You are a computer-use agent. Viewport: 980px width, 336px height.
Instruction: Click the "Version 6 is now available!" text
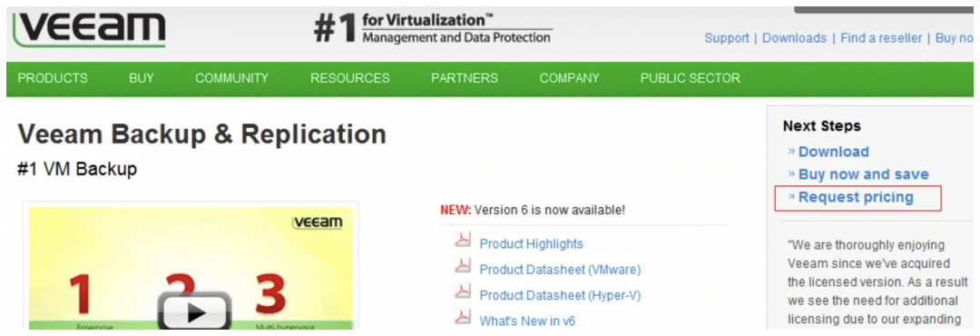(549, 211)
